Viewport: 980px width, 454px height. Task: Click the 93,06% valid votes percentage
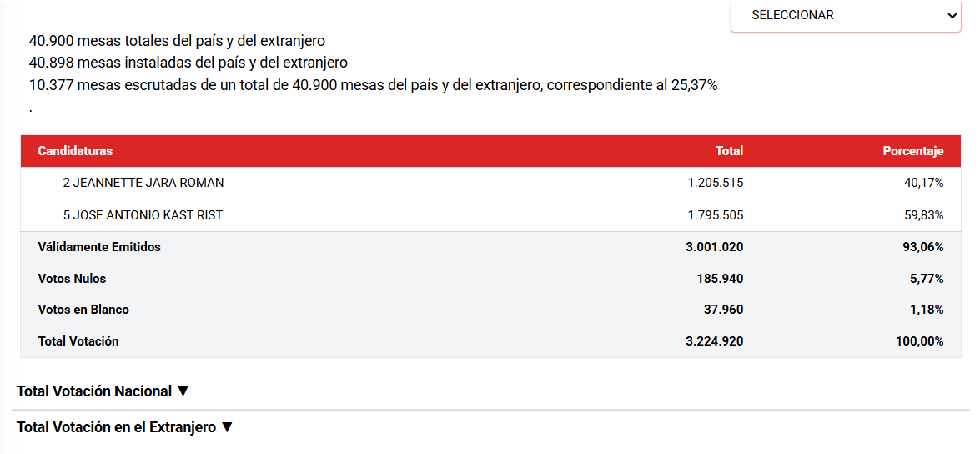point(923,247)
